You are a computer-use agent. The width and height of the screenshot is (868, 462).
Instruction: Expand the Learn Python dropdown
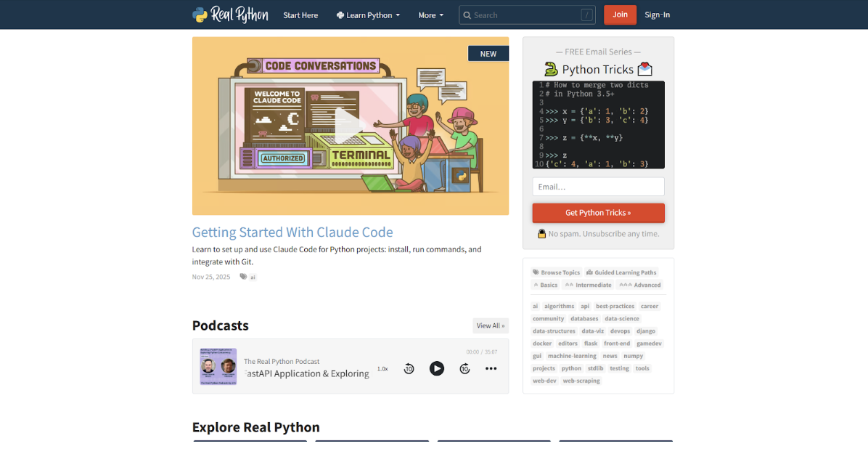tap(368, 15)
